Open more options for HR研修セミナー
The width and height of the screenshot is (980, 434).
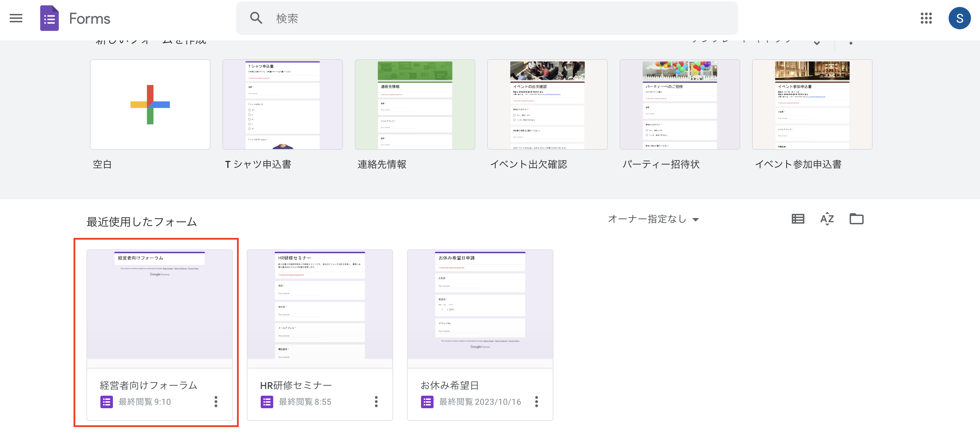pos(376,402)
